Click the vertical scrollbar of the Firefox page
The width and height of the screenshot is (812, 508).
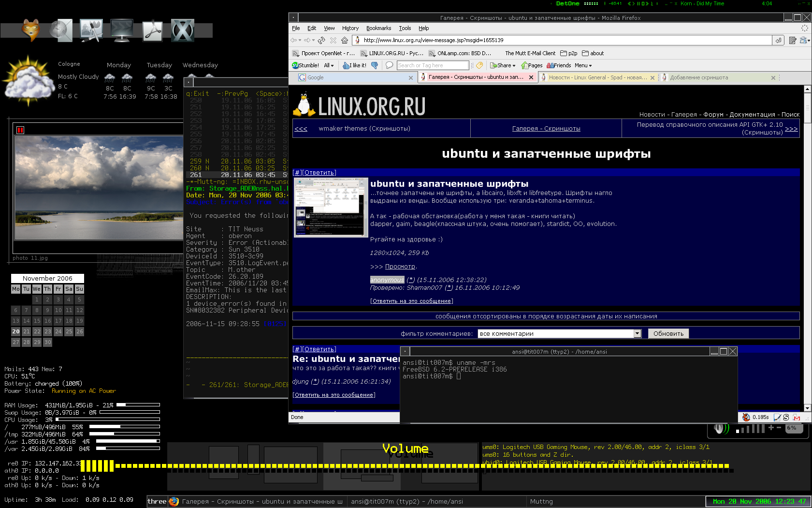pyautogui.click(x=807, y=248)
